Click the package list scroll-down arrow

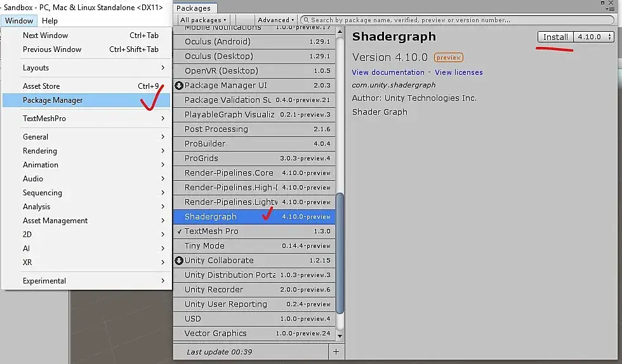340,336
